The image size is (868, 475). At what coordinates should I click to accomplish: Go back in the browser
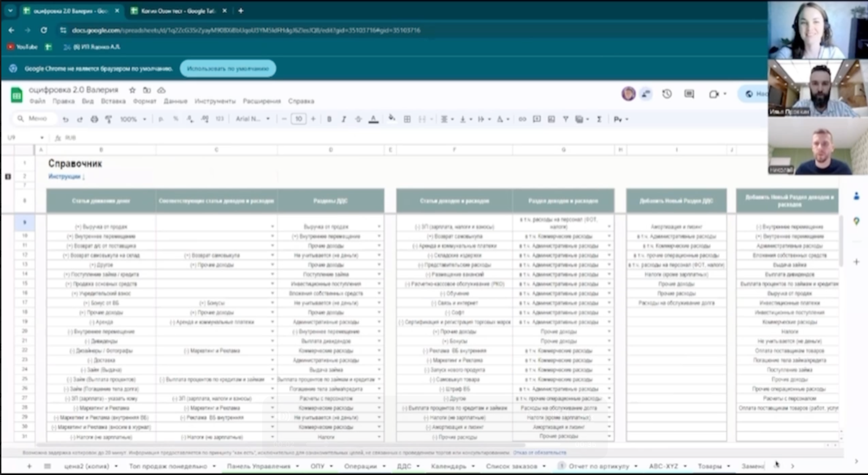tap(11, 30)
